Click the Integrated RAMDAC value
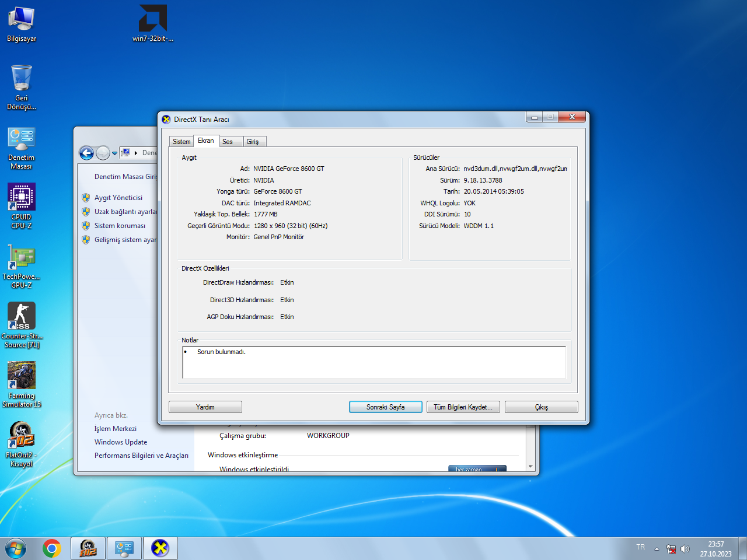 (282, 203)
